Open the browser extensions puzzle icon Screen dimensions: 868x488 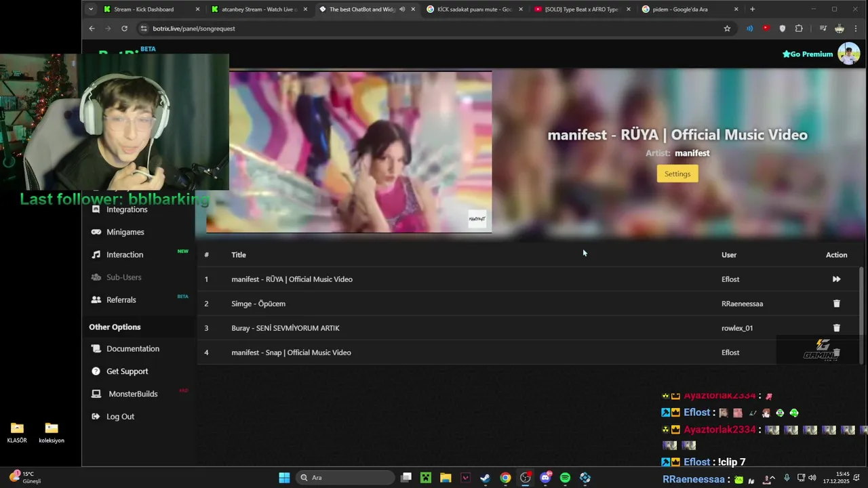[x=799, y=28]
